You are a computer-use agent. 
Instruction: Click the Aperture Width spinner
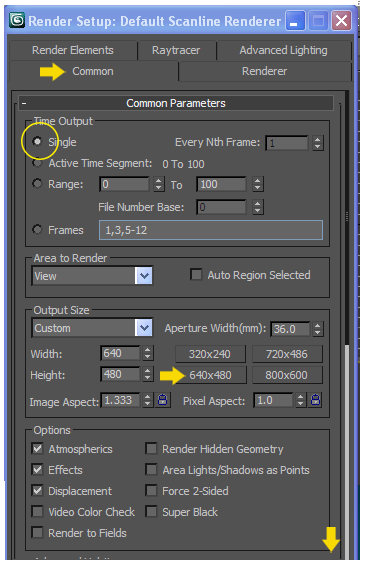click(x=317, y=329)
